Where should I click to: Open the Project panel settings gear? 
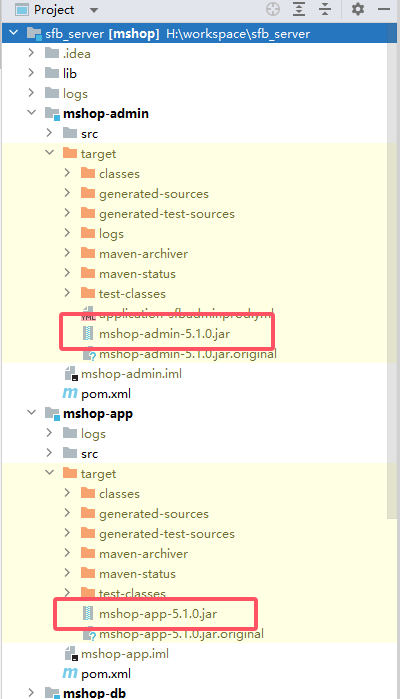358,9
